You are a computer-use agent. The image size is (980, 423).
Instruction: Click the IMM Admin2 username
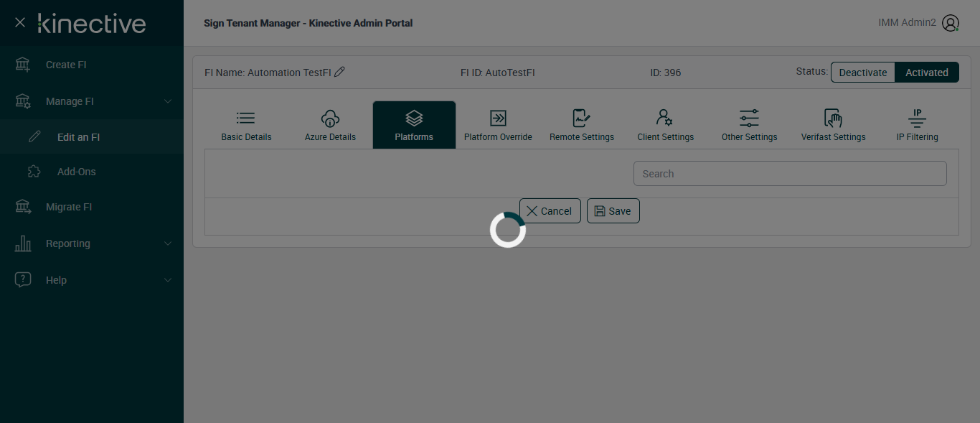[x=907, y=23]
